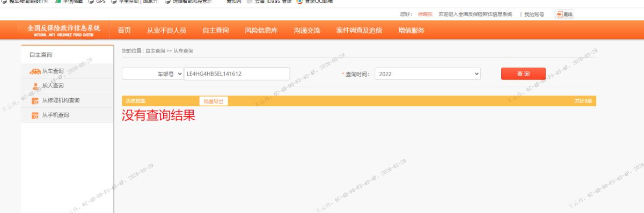Click the 批量导出 batch export button
This screenshot has width=644, height=213.
[x=214, y=101]
